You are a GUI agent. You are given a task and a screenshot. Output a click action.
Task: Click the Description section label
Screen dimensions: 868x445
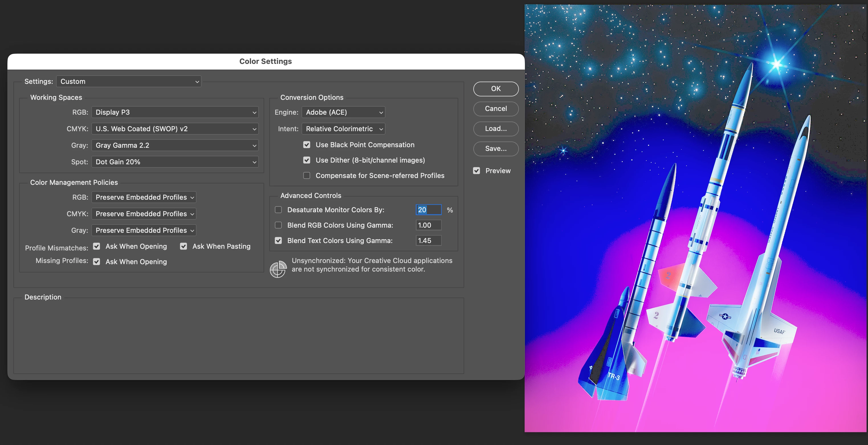tap(43, 297)
